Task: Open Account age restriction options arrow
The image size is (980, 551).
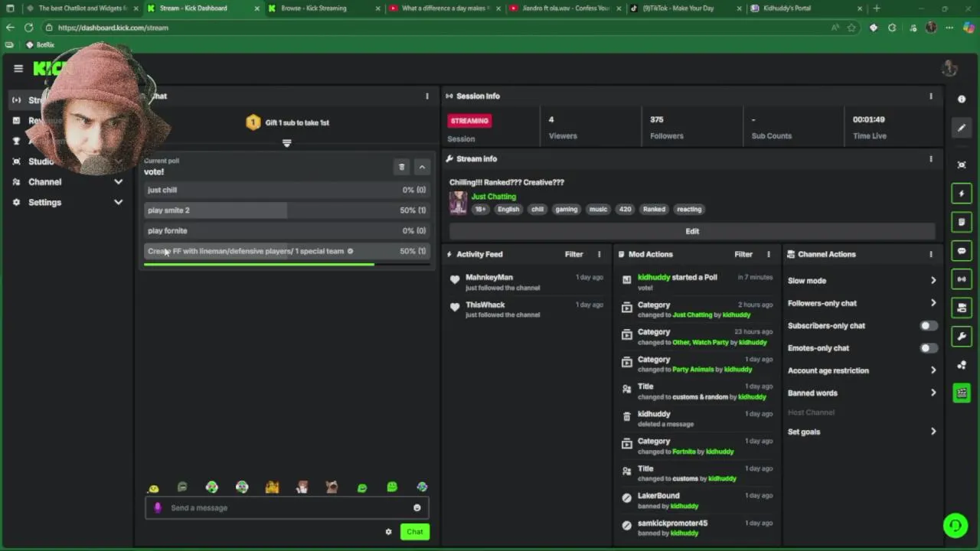Action: pos(933,370)
